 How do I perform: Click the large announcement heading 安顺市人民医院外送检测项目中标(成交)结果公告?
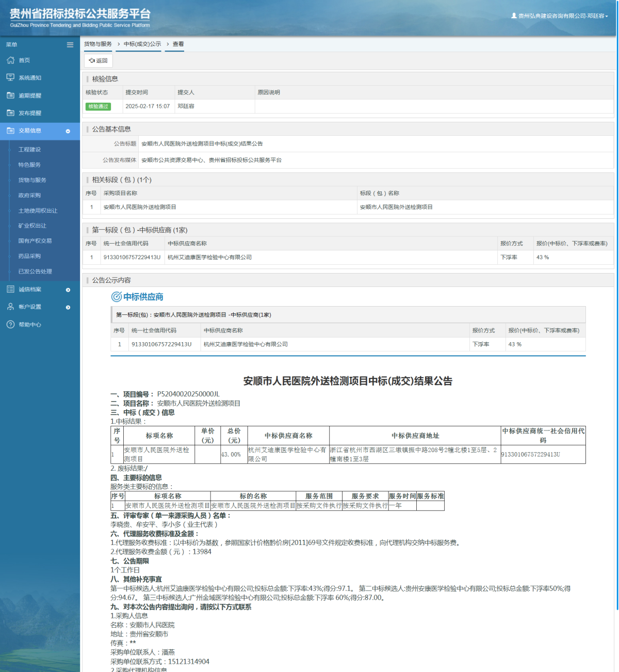click(x=348, y=381)
